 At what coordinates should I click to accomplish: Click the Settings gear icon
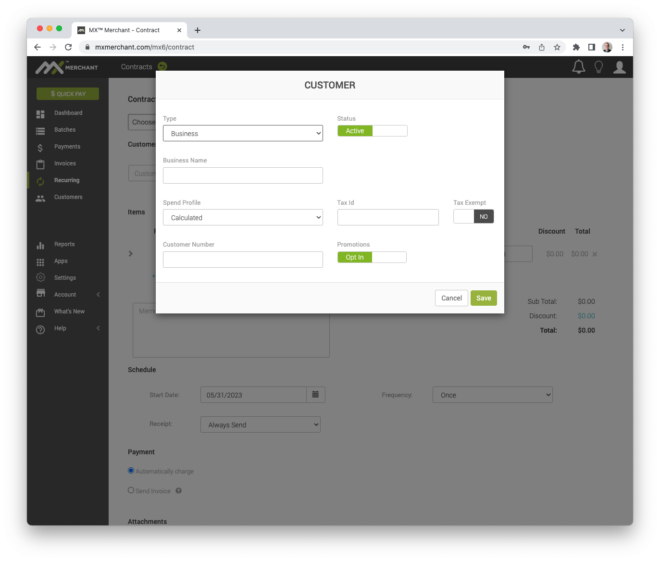[40, 277]
